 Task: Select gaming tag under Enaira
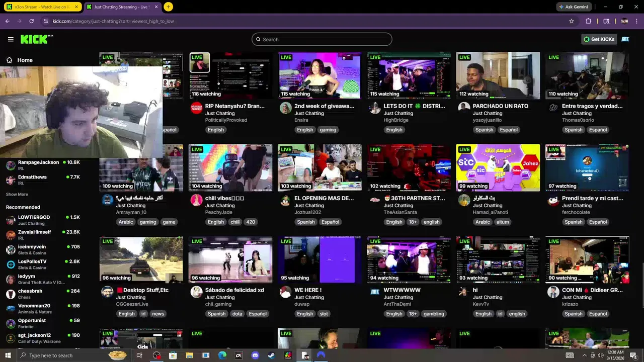click(328, 130)
